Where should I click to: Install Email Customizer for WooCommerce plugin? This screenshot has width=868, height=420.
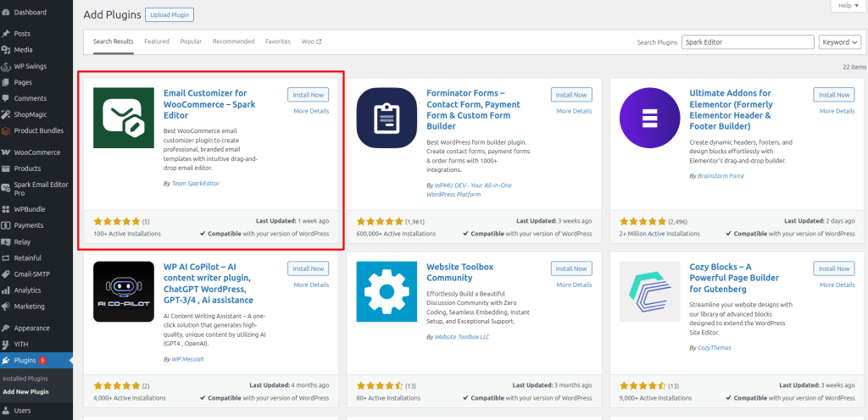click(309, 95)
